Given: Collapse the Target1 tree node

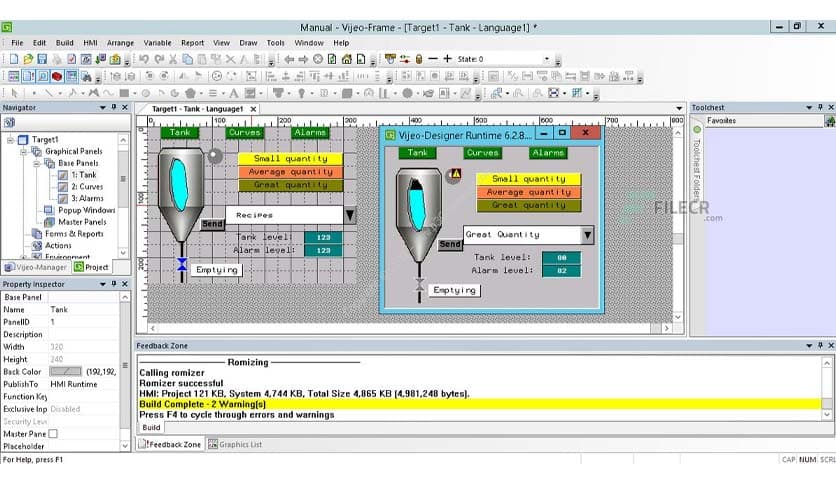Looking at the screenshot, I should pyautogui.click(x=10, y=140).
